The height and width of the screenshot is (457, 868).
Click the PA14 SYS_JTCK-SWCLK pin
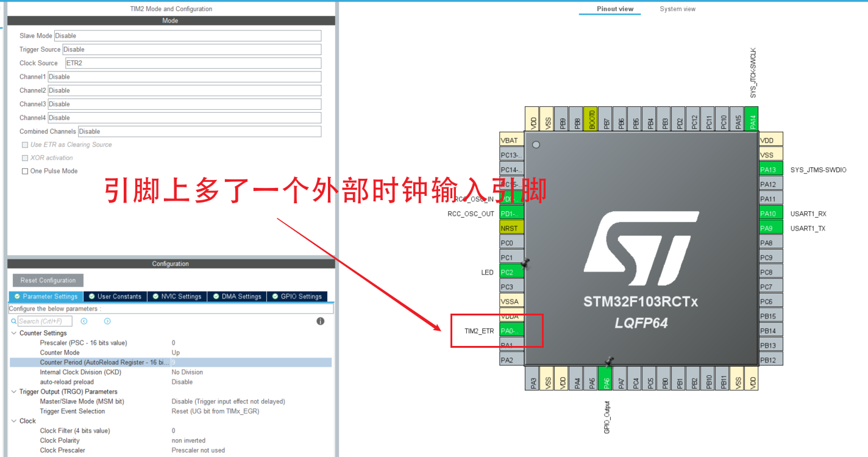coord(753,119)
